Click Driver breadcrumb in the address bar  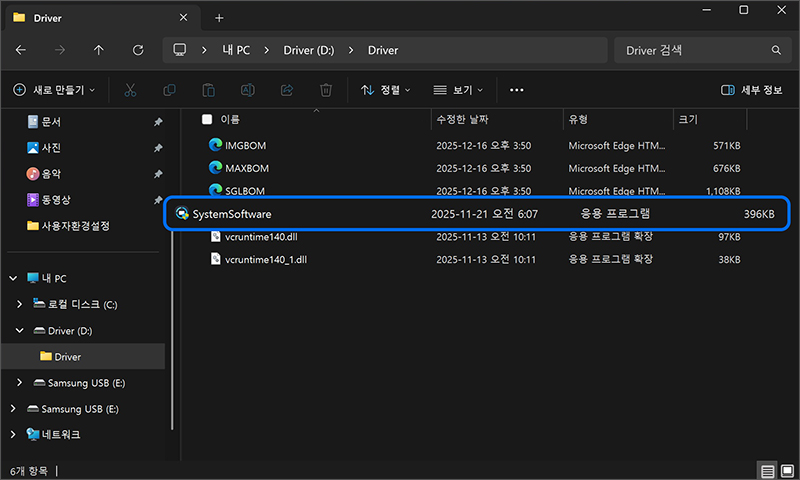tap(383, 50)
